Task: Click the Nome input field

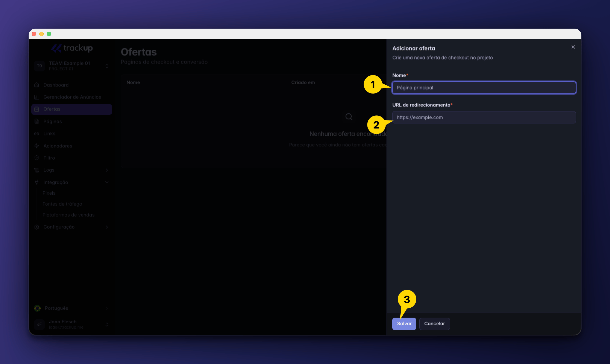Action: 484,88
